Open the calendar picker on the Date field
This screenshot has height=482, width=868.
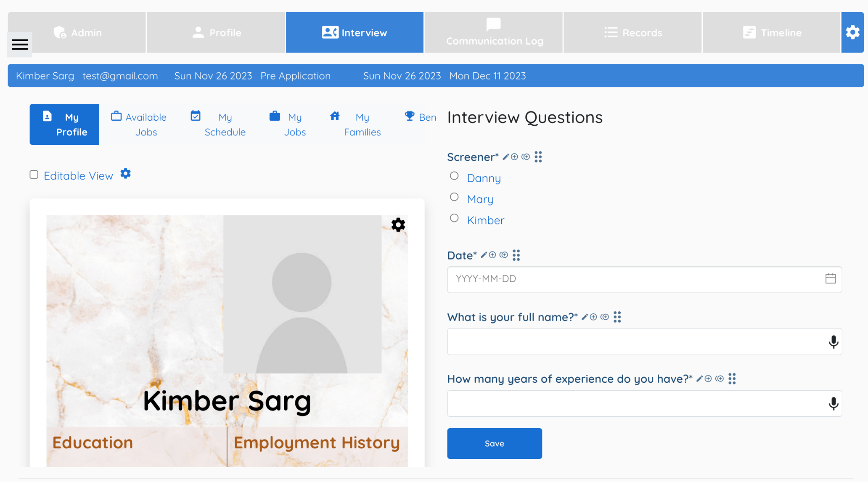pyautogui.click(x=831, y=279)
